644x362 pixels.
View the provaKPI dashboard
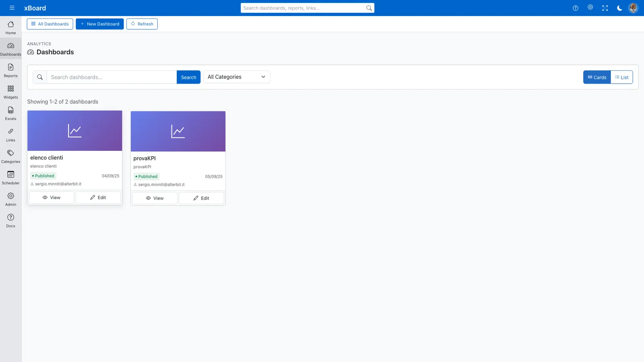point(155,198)
